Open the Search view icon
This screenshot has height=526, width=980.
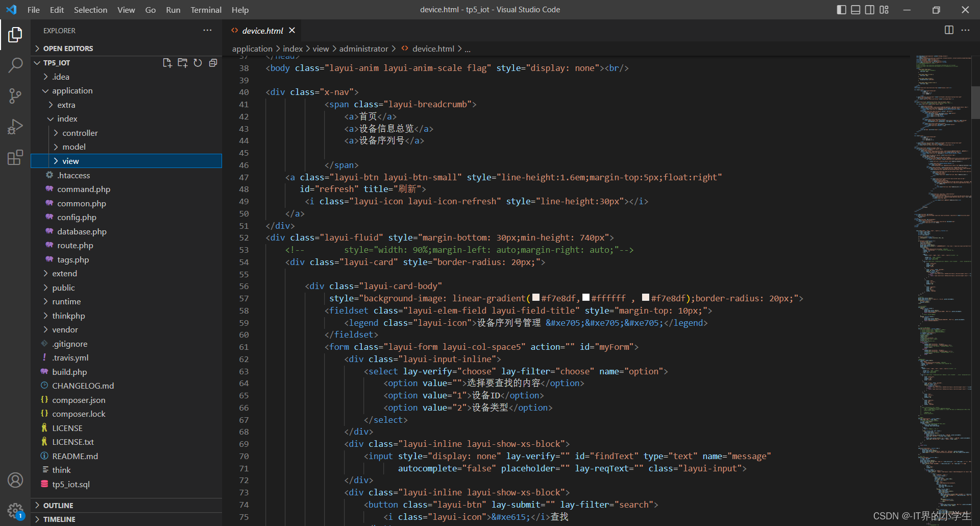click(x=15, y=65)
